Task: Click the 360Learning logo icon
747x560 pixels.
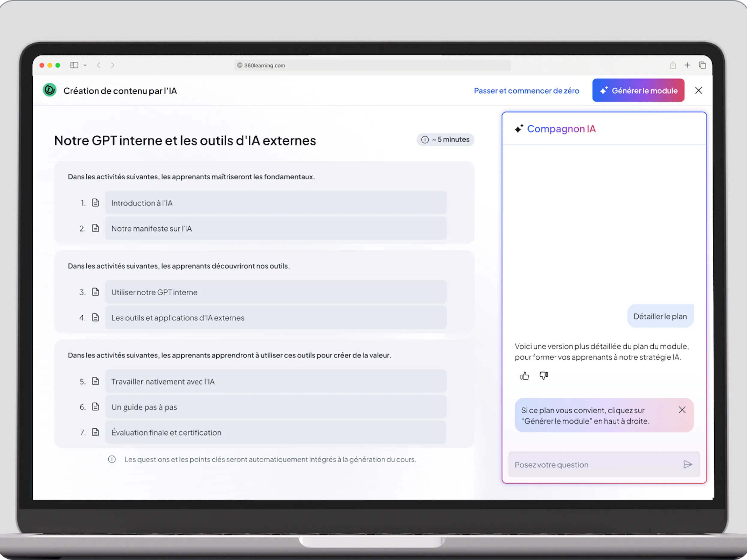Action: pyautogui.click(x=49, y=90)
